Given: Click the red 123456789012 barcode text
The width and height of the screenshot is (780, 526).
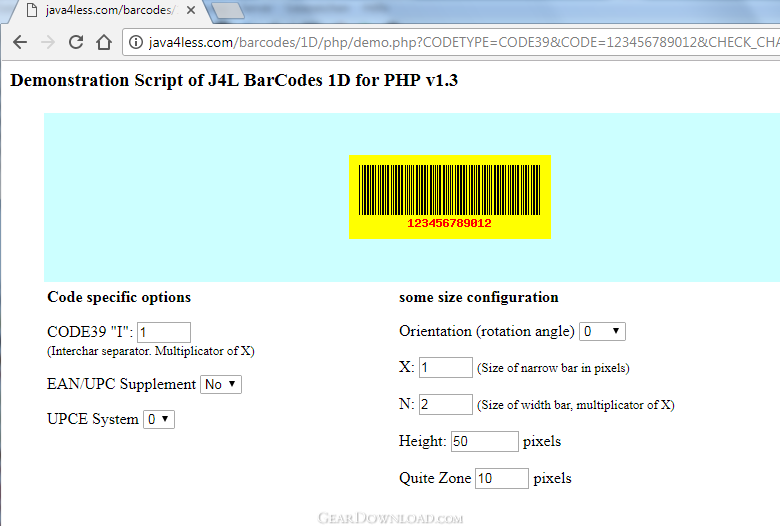Looking at the screenshot, I should point(449,223).
